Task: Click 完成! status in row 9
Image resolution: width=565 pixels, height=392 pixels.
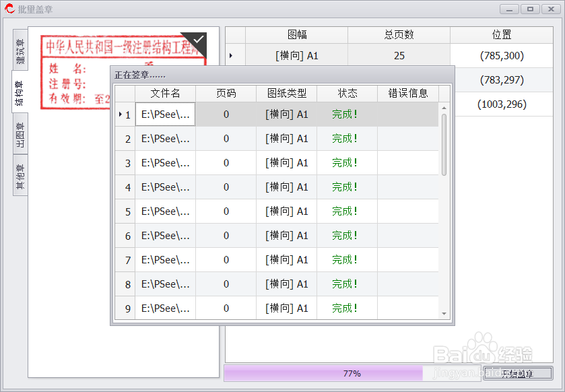Action: point(345,308)
